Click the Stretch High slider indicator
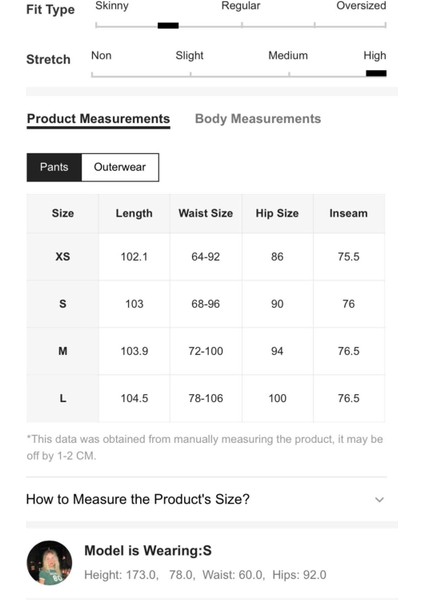 point(376,73)
